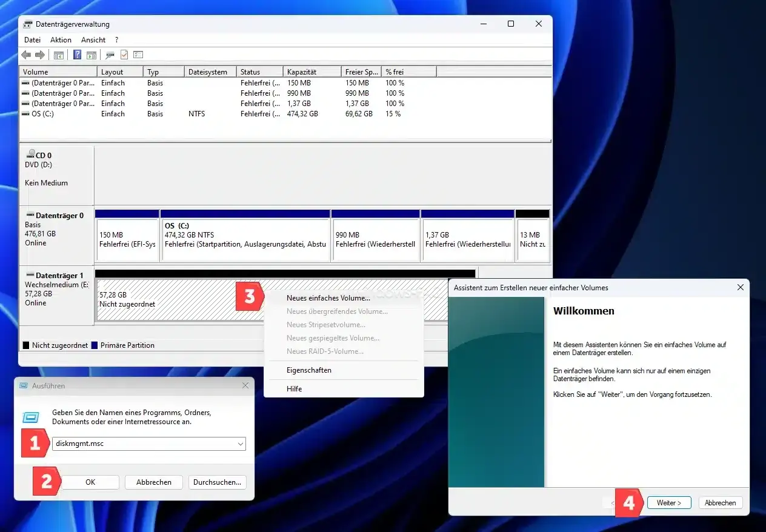Image resolution: width=766 pixels, height=532 pixels.
Task: Expand the Ausführen command dropdown arrow
Action: 241,444
